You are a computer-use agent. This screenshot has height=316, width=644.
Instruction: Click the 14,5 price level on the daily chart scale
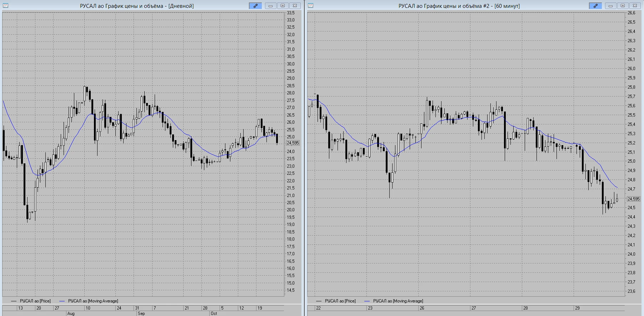291,290
